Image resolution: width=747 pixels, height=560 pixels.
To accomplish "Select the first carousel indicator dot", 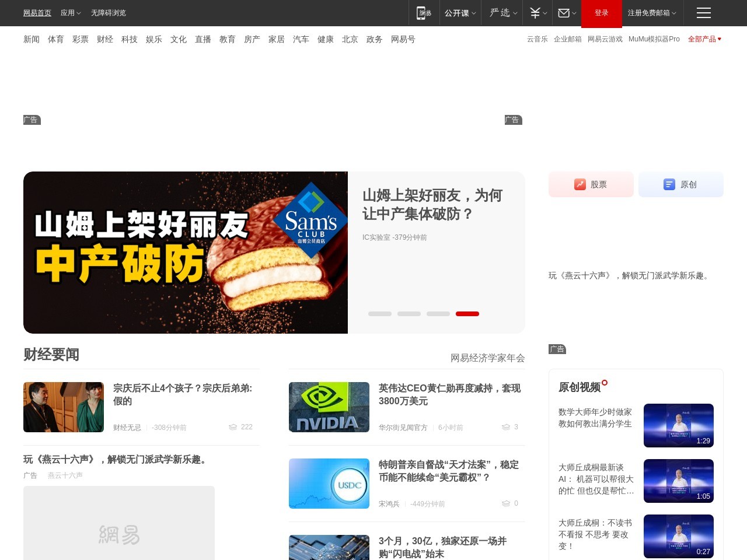I will point(380,313).
